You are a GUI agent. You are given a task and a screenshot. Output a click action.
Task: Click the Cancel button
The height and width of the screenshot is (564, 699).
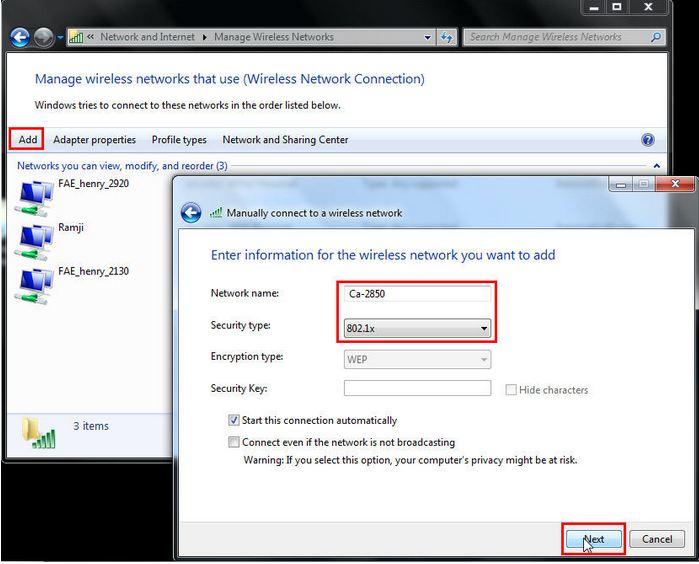657,539
